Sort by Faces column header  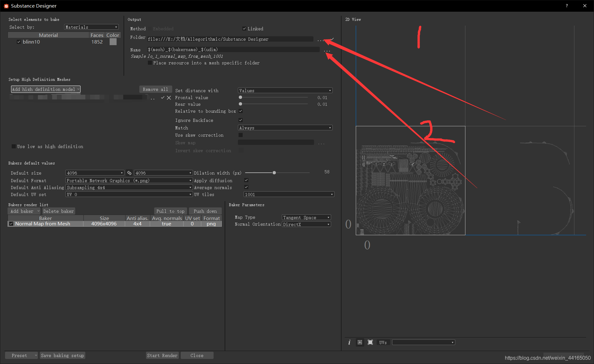[97, 35]
